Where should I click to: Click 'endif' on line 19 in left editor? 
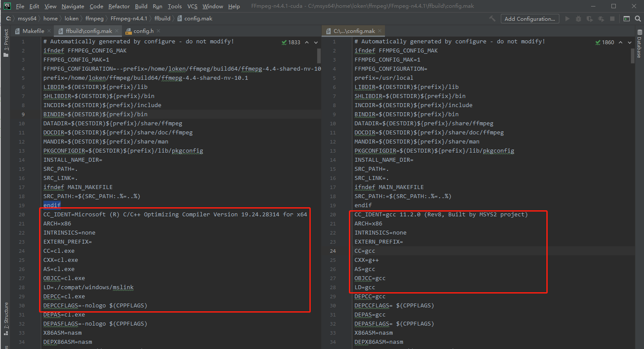click(x=52, y=205)
